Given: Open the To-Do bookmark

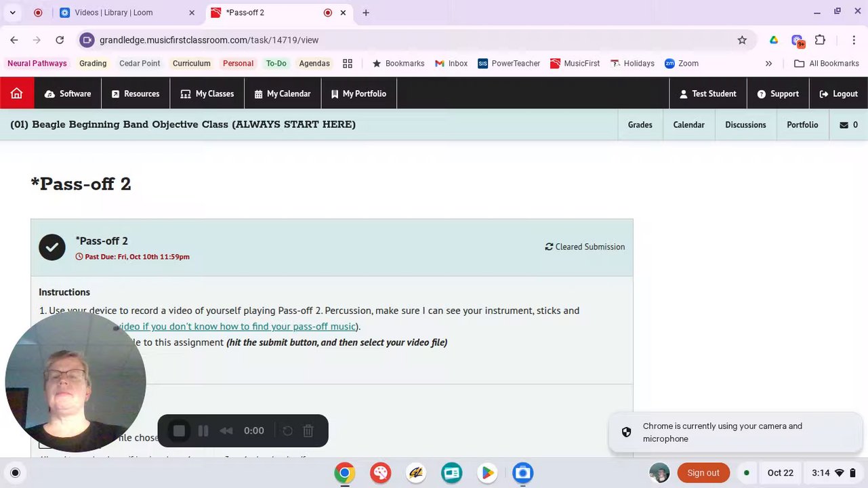Looking at the screenshot, I should click(x=276, y=63).
